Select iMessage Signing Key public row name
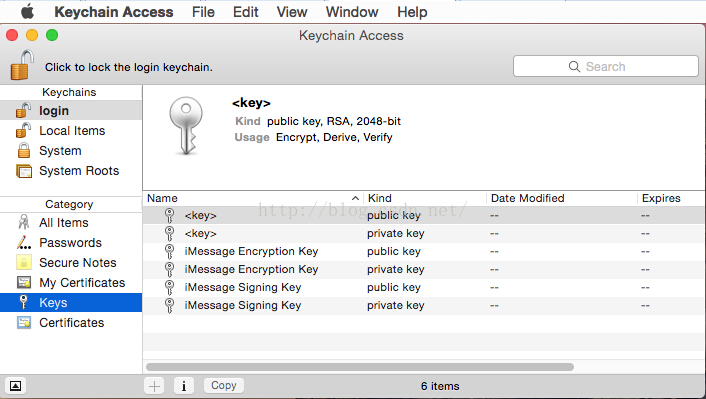The height and width of the screenshot is (399, 706). click(243, 287)
